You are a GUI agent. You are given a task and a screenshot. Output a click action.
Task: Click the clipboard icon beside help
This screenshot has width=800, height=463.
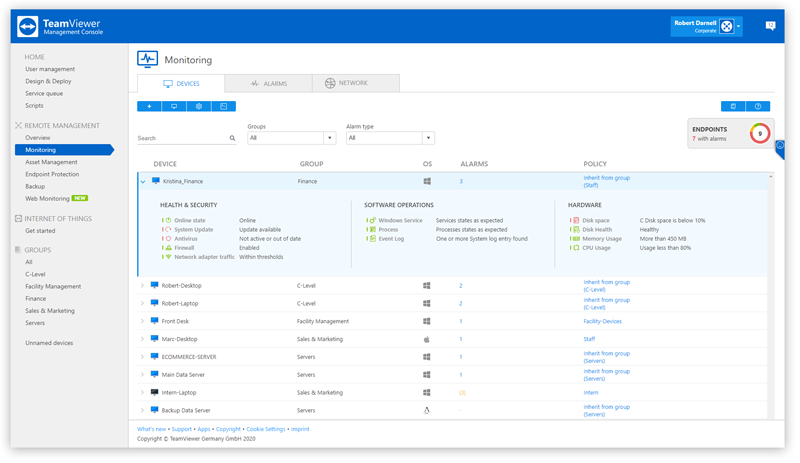coord(733,106)
